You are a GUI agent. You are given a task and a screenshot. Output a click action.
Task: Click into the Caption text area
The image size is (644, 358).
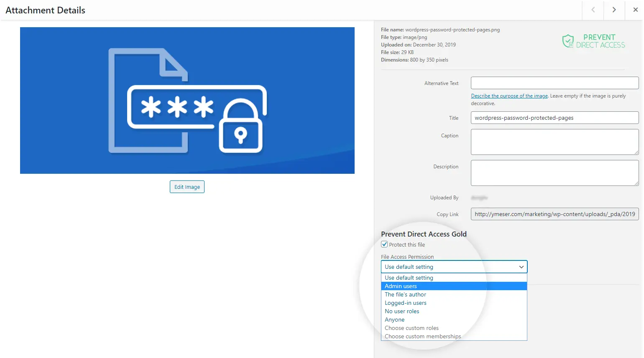coord(555,142)
